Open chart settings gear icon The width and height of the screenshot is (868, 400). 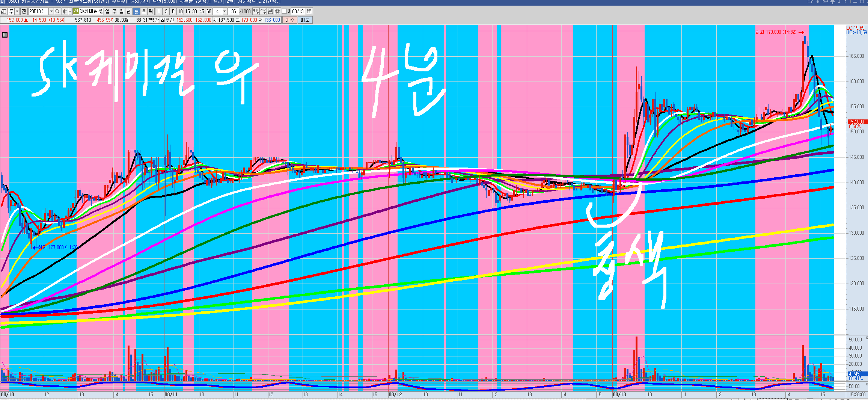click(x=277, y=11)
